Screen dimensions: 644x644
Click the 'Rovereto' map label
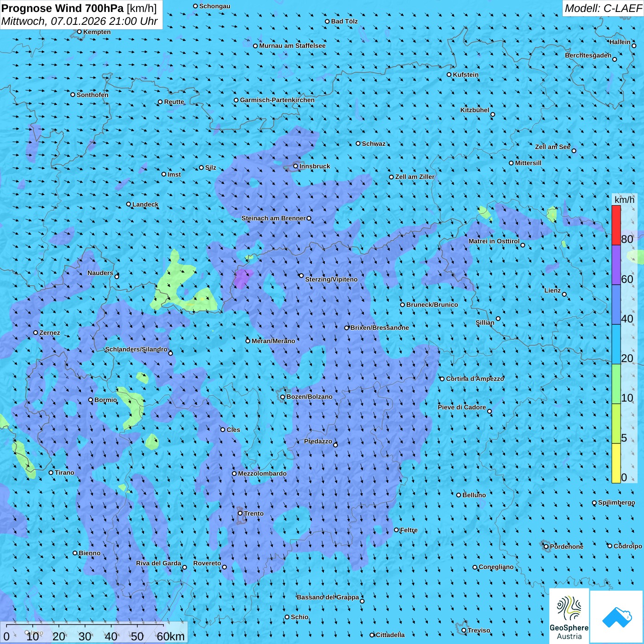207,563
